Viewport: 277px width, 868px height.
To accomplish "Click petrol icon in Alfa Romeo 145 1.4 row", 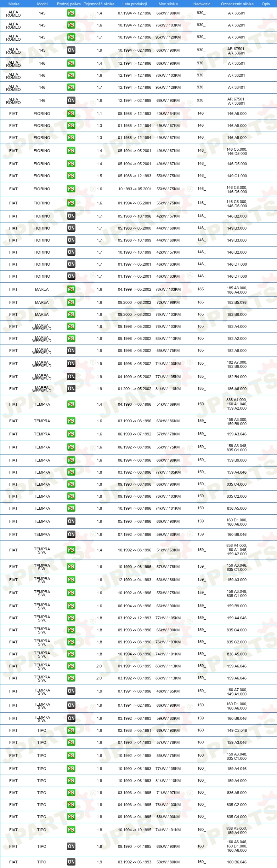I will pos(71,13).
